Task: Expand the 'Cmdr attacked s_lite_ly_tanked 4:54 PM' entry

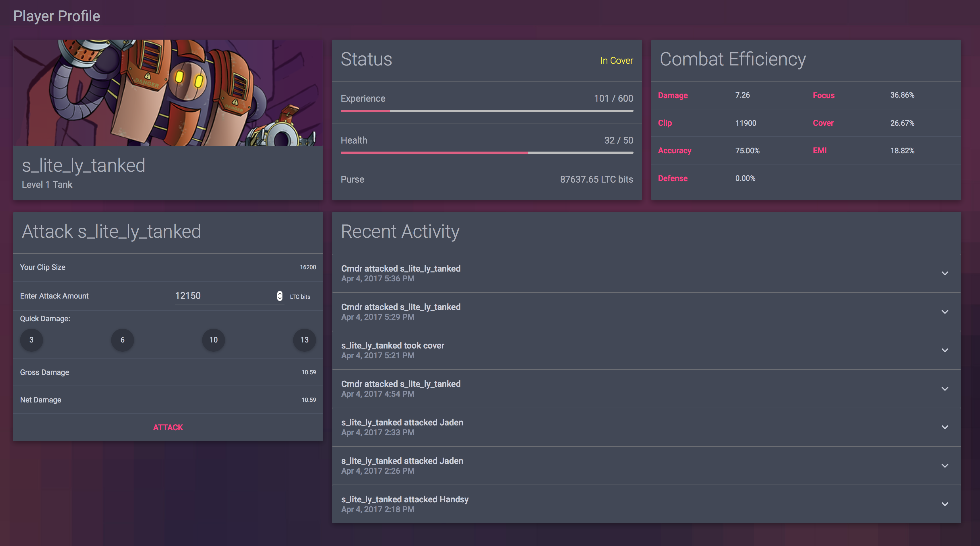Action: pos(945,388)
